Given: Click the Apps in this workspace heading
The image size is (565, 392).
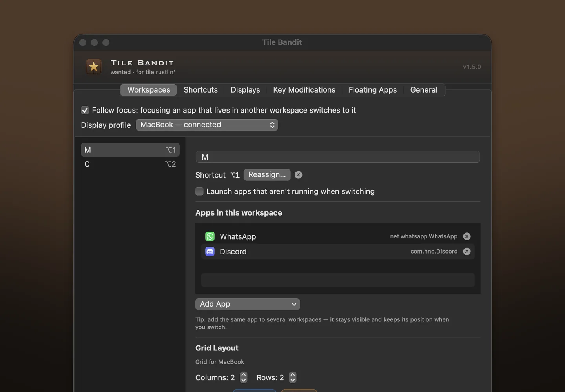Looking at the screenshot, I should tap(239, 213).
